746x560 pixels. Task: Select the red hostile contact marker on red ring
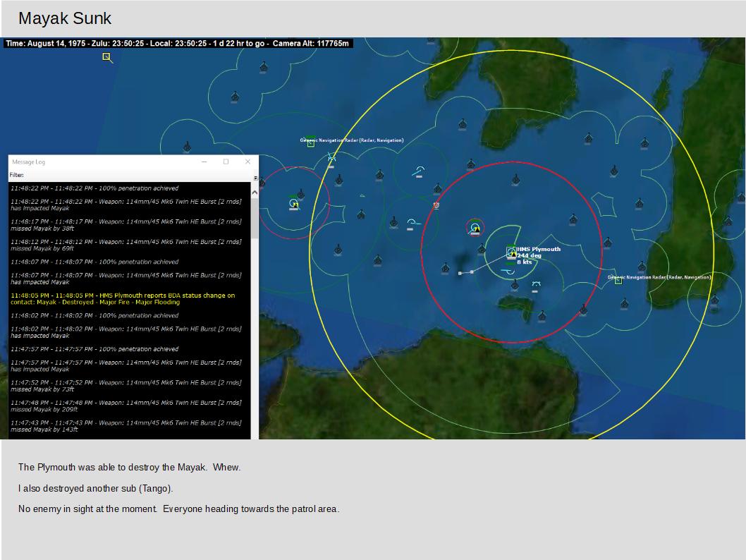point(436,205)
